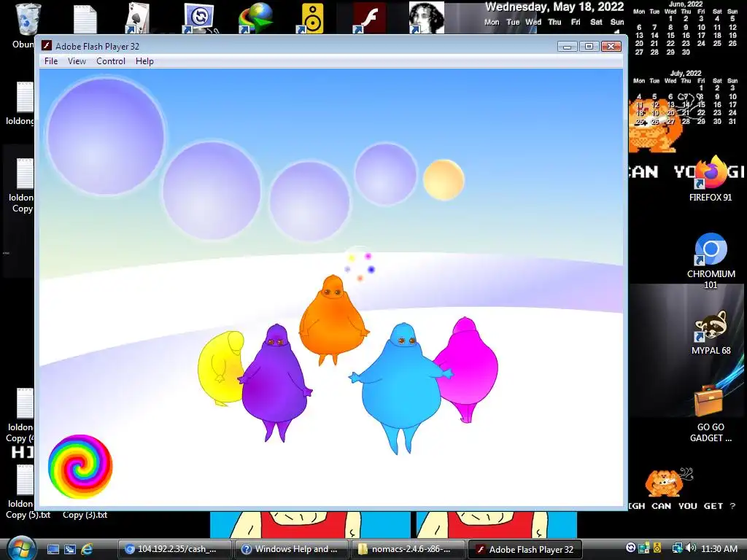747x560 pixels.
Task: Select the sync monitor desktop shortcut
Action: [x=199, y=18]
